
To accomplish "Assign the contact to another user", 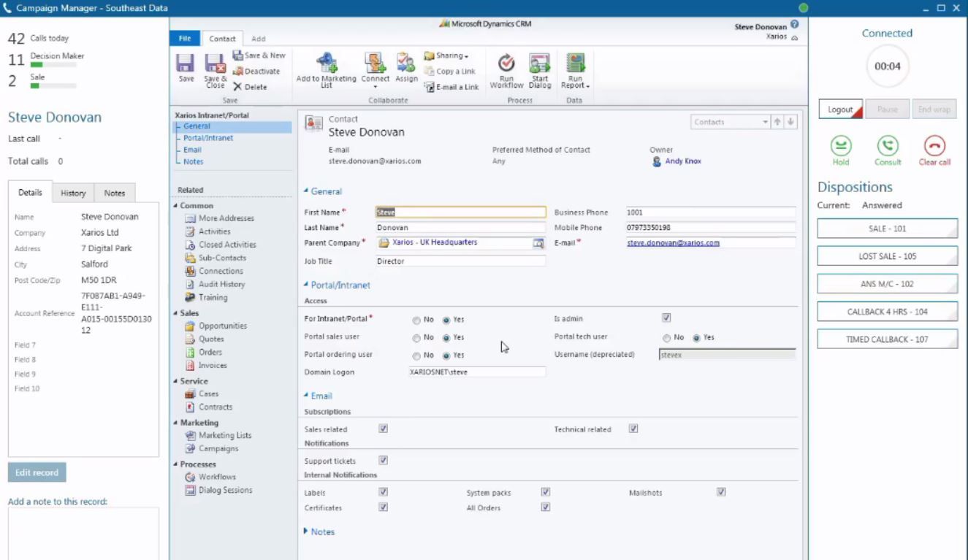I will [406, 68].
